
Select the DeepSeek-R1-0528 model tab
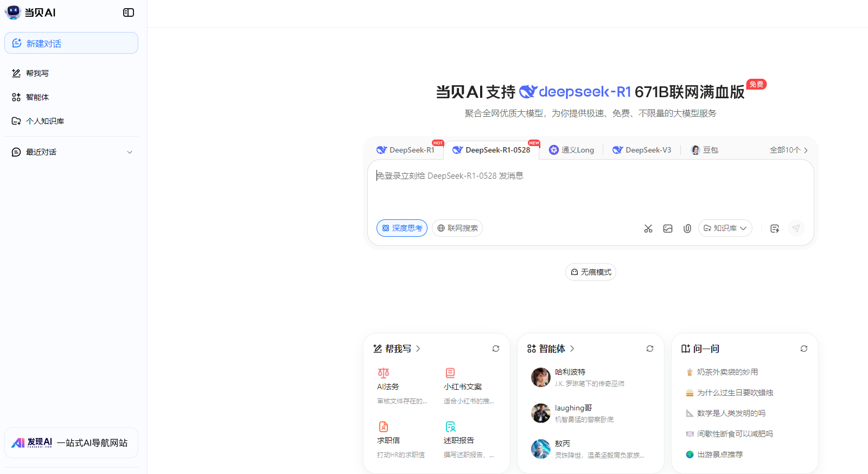[x=492, y=150]
